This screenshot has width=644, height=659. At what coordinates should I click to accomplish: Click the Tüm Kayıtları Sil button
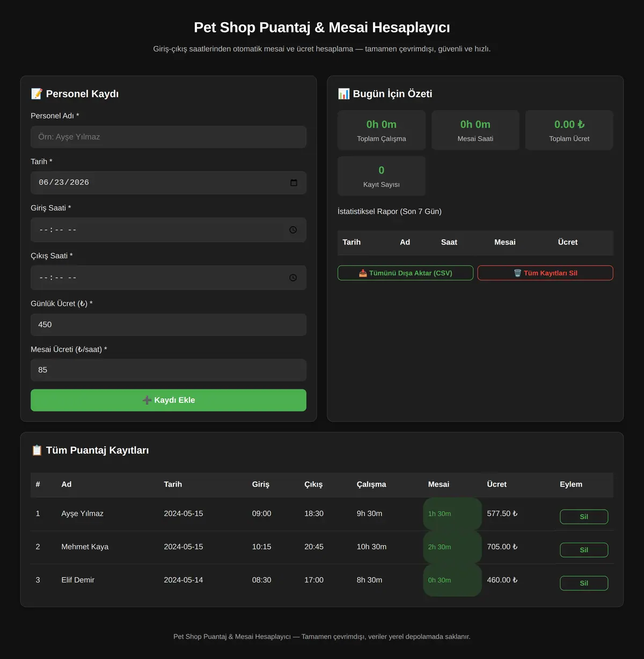545,273
